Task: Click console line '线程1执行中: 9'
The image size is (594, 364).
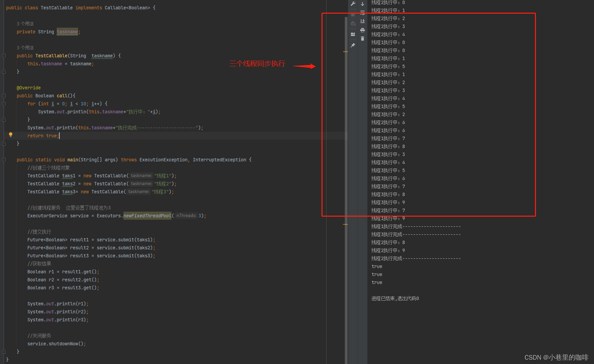Action: [388, 218]
